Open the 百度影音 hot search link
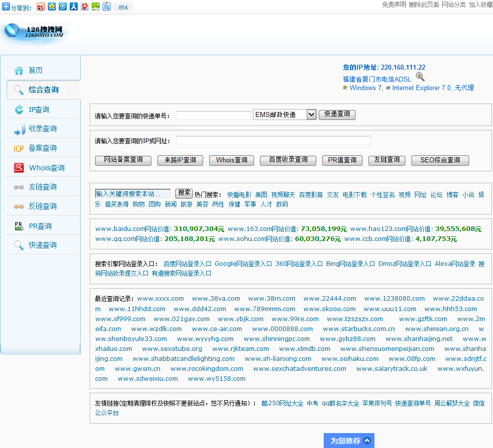The height and width of the screenshot is (448, 493). pyautogui.click(x=311, y=195)
